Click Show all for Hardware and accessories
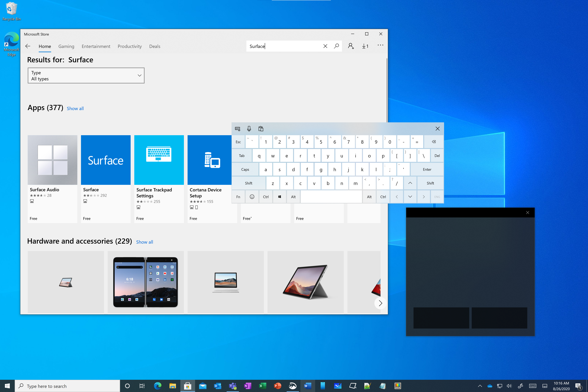Image resolution: width=588 pixels, height=392 pixels. [144, 241]
